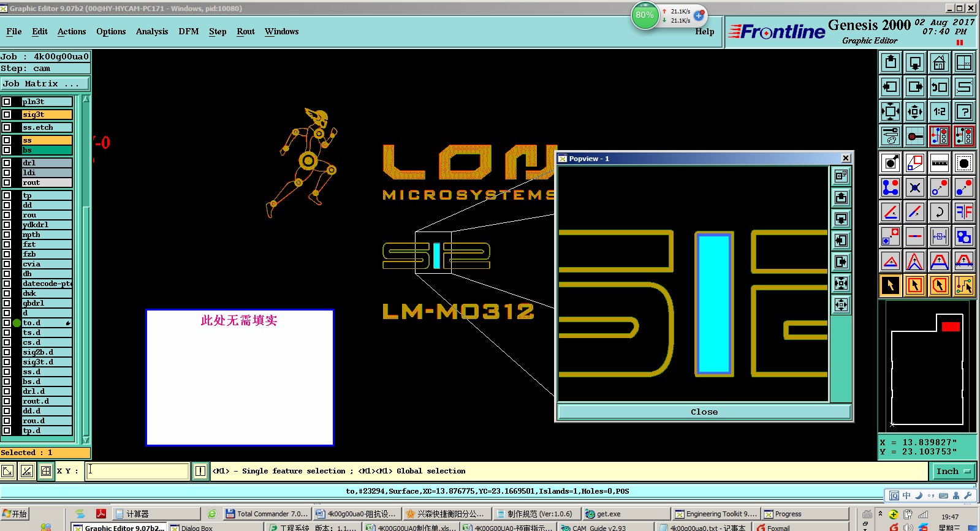Click the Close button in Popview
The width and height of the screenshot is (980, 531).
704,412
